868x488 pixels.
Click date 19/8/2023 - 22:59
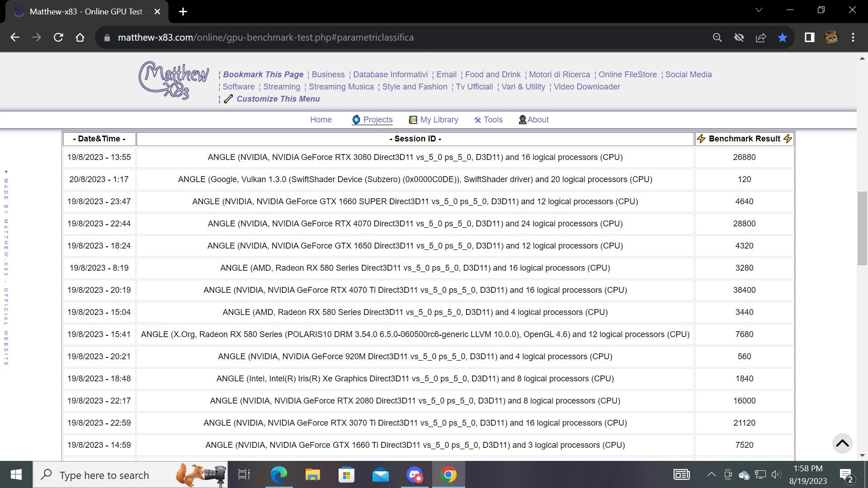pos(99,423)
